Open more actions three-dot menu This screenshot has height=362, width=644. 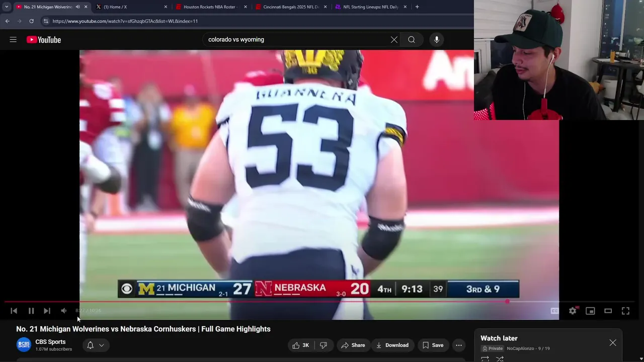459,345
